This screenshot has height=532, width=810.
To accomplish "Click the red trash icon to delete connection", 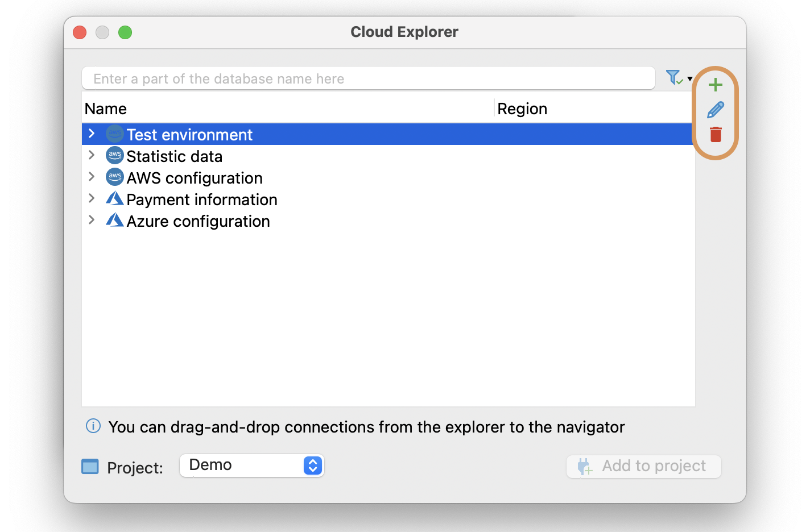I will pos(715,135).
